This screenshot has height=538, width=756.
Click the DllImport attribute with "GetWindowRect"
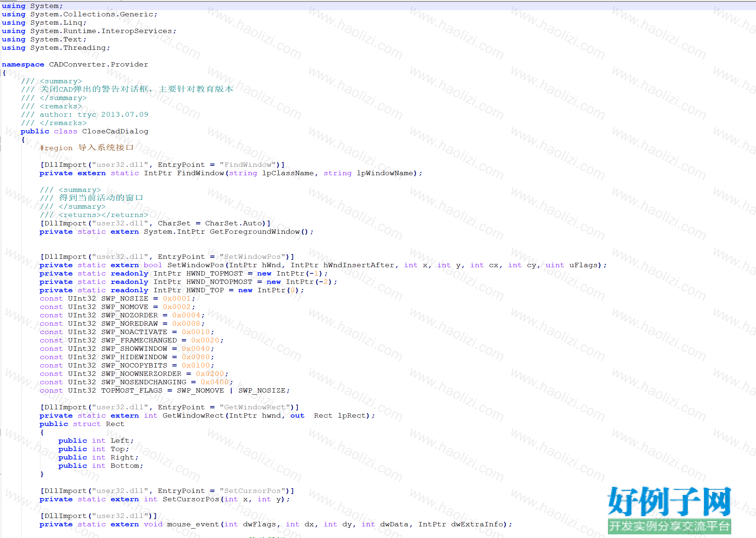tap(170, 407)
